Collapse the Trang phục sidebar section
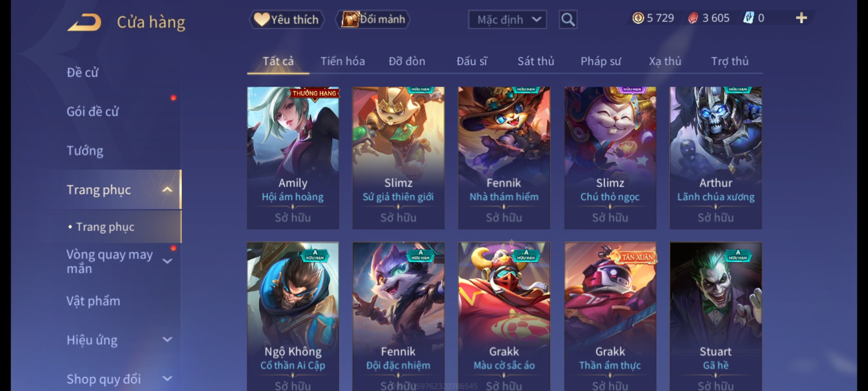Viewport: 868px width, 391px height. pos(167,190)
